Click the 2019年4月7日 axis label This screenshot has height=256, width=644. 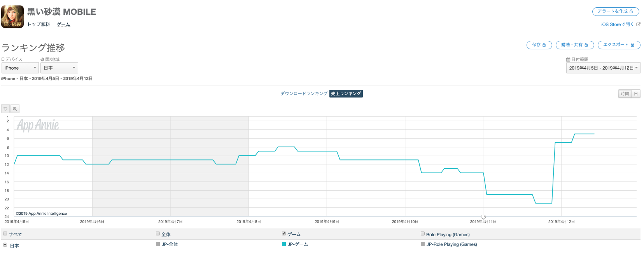click(x=170, y=222)
